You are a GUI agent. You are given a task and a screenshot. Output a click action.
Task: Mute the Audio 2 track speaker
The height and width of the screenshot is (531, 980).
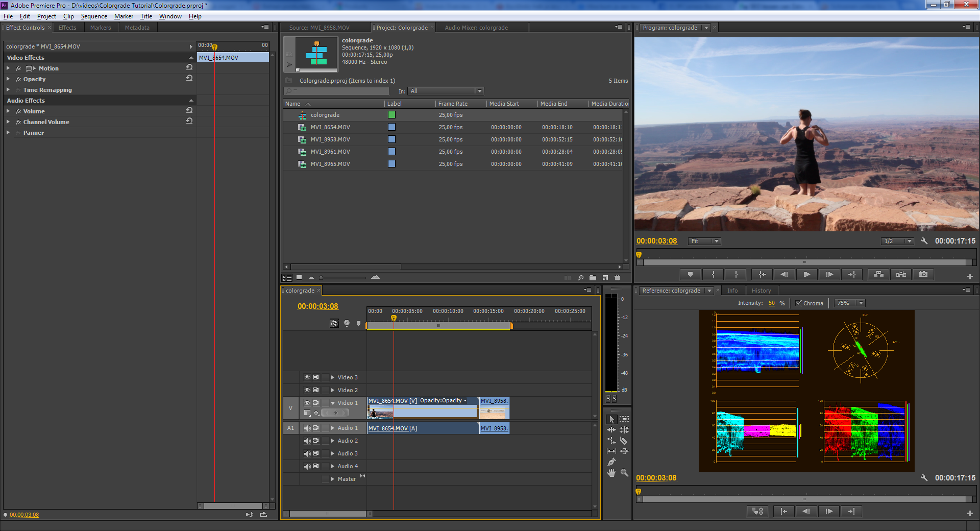[x=307, y=441]
